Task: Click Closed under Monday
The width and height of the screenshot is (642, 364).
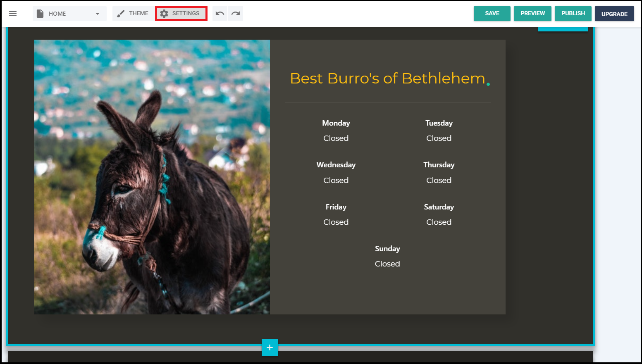Action: 336,138
